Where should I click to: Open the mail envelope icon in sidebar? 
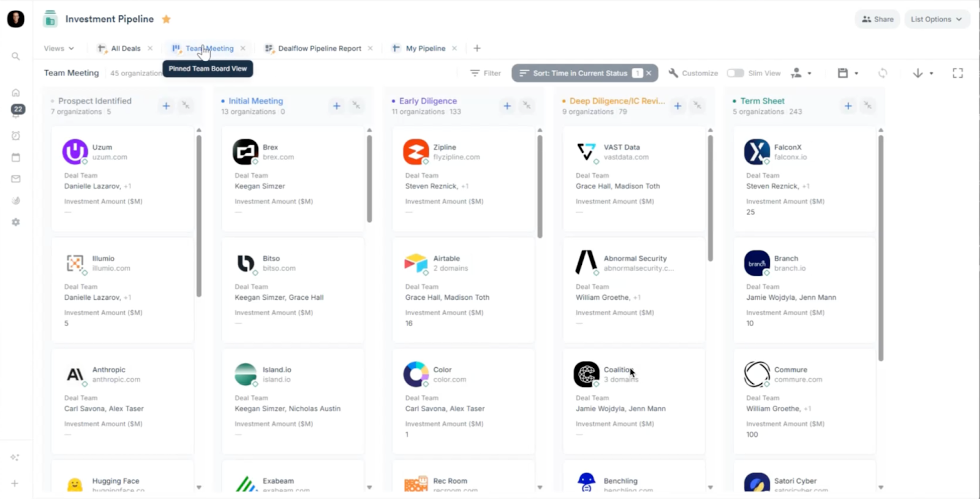(x=16, y=179)
